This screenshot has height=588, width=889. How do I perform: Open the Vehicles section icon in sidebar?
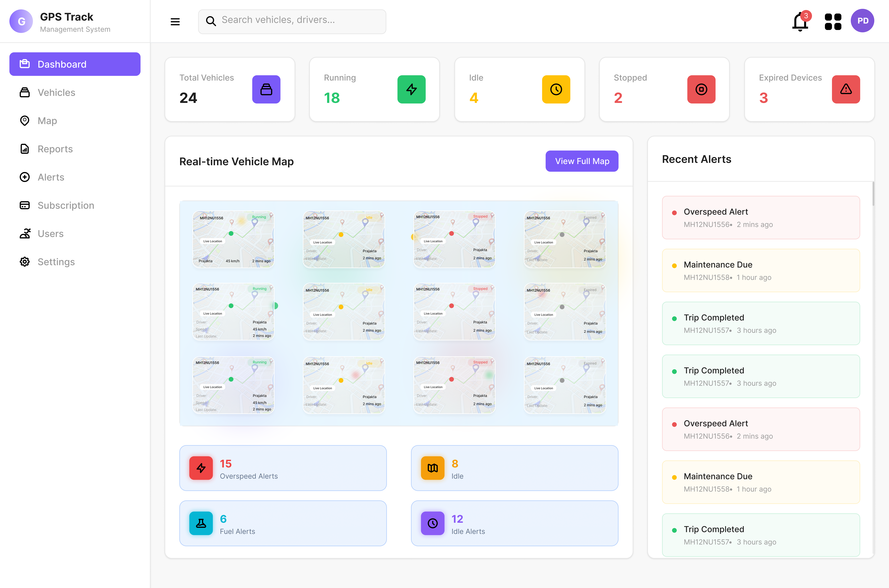[x=25, y=92]
